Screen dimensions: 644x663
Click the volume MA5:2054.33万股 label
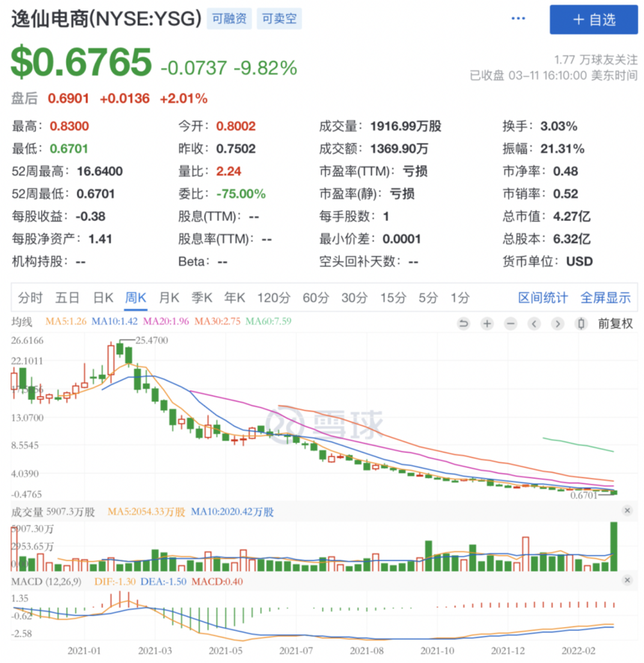[146, 512]
